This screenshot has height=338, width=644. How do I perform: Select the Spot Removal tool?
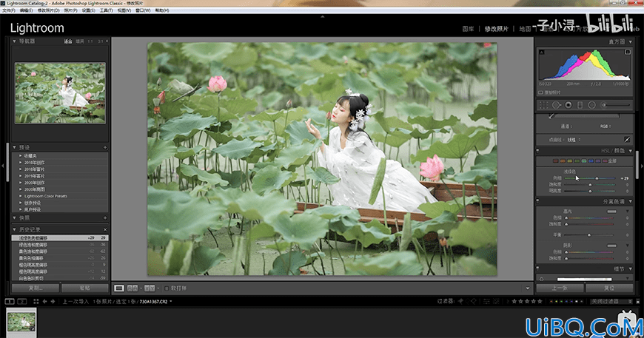click(x=556, y=105)
